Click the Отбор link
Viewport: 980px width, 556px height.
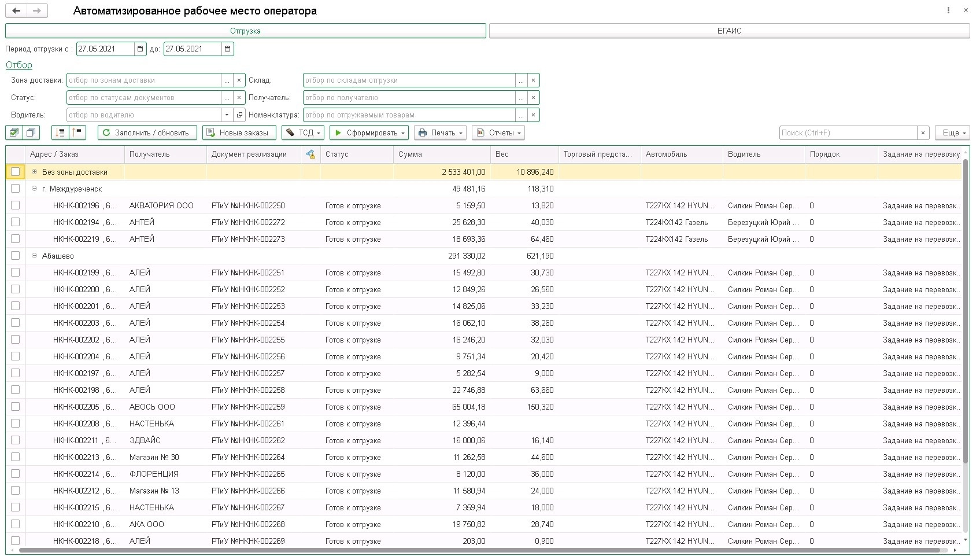[x=19, y=65]
